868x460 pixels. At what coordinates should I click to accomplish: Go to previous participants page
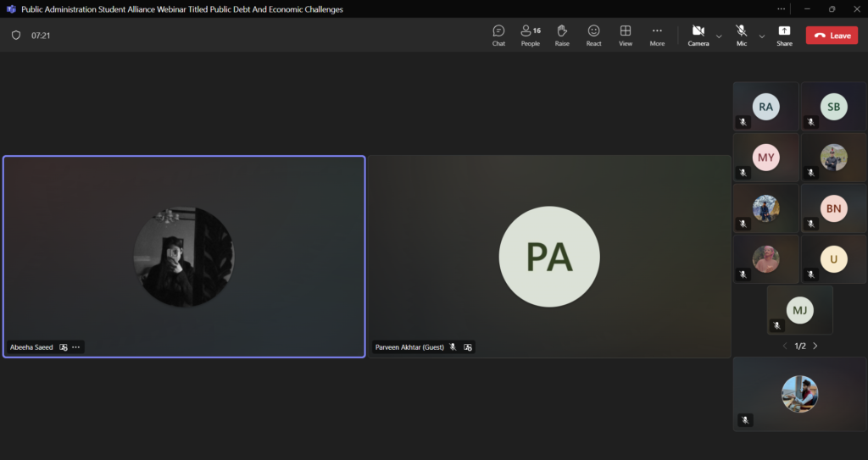click(784, 346)
